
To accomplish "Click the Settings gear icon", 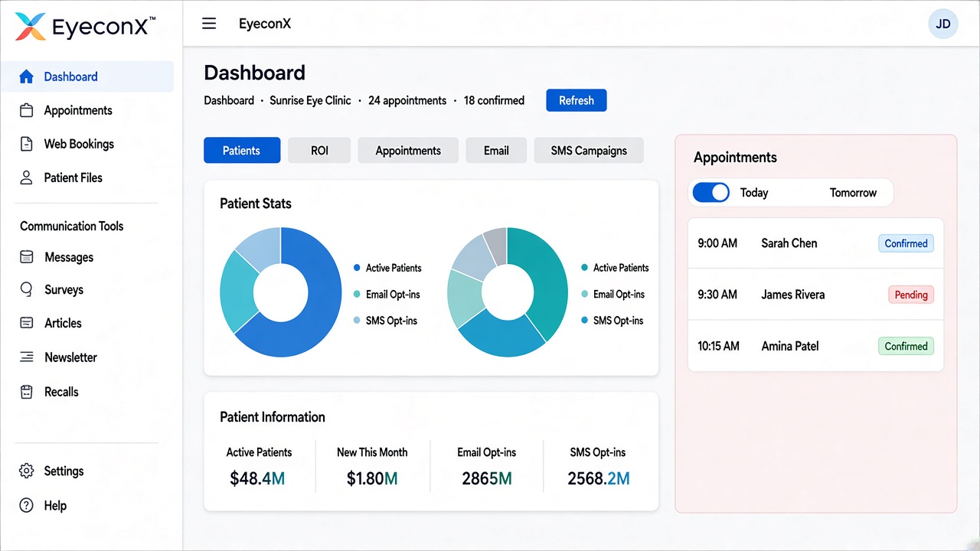I will (26, 471).
